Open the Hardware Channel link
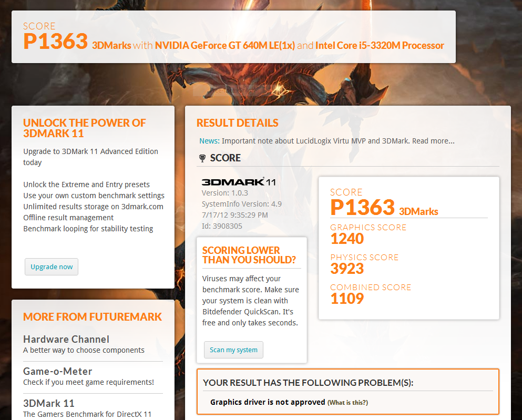The height and width of the screenshot is (420, 522). 66,339
